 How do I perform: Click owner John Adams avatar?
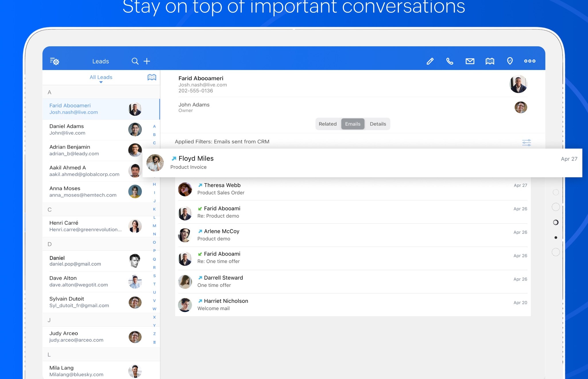[x=521, y=107]
